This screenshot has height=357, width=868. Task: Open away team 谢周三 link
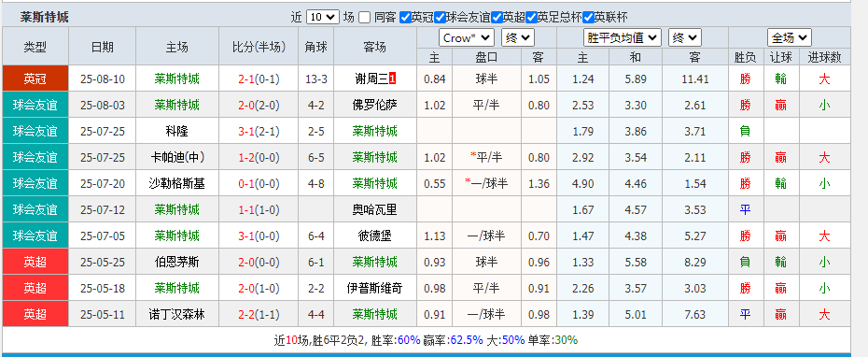point(371,79)
